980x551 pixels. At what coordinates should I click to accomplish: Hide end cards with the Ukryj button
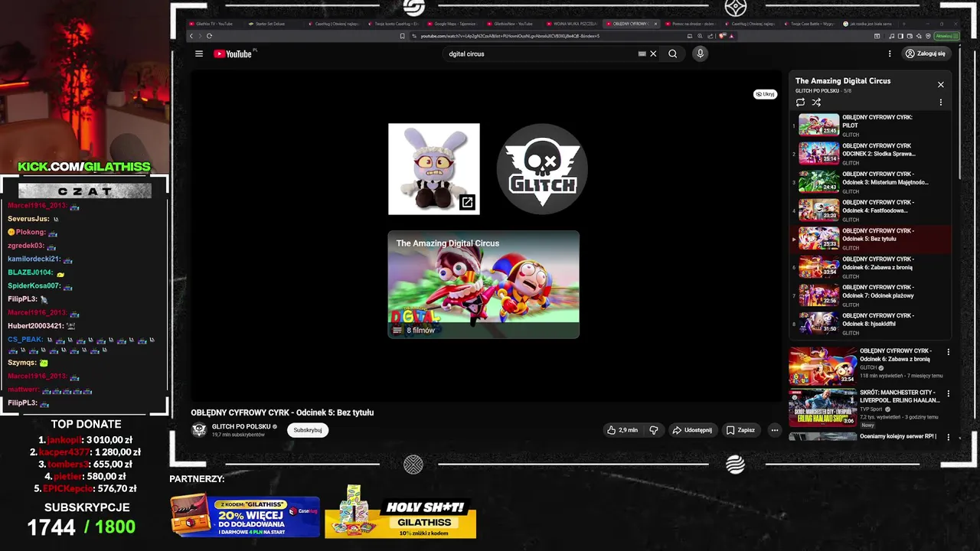click(x=765, y=94)
